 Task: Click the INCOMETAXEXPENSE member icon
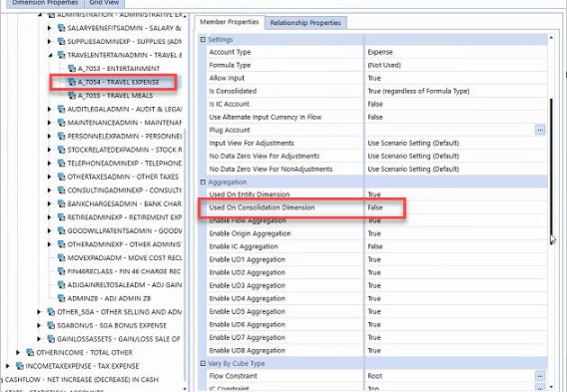(x=20, y=366)
